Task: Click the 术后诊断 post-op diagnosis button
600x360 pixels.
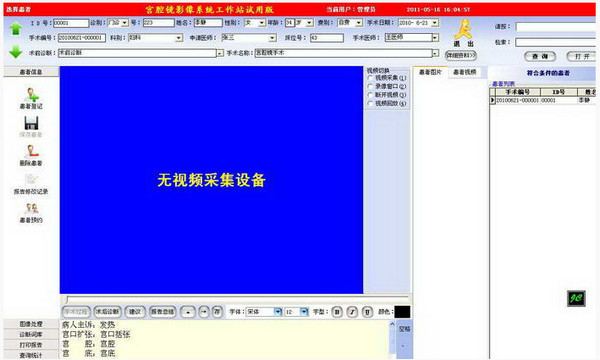Action: [x=107, y=312]
